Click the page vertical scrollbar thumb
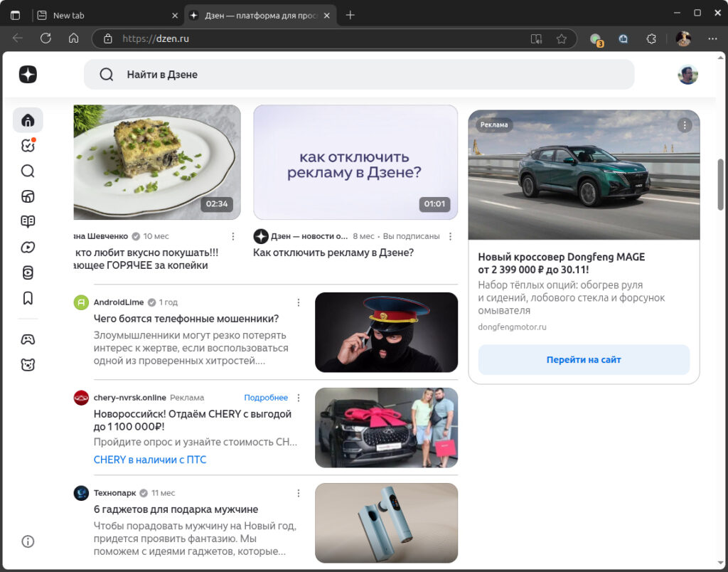The height and width of the screenshot is (572, 728). [x=721, y=184]
